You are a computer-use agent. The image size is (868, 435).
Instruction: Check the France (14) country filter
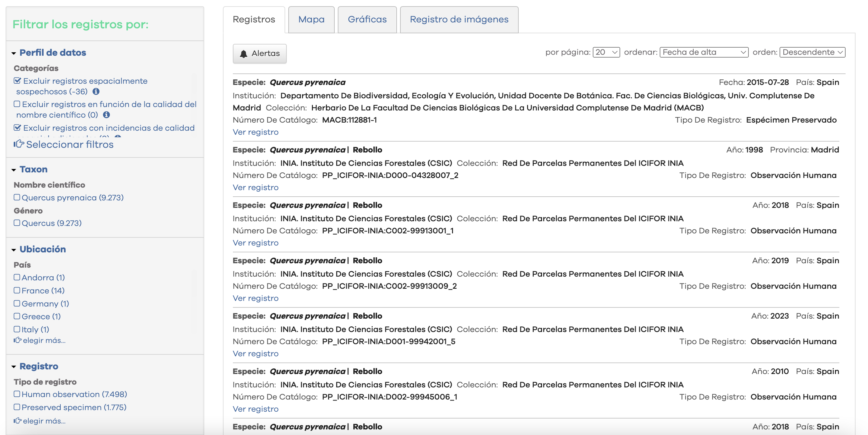[17, 290]
